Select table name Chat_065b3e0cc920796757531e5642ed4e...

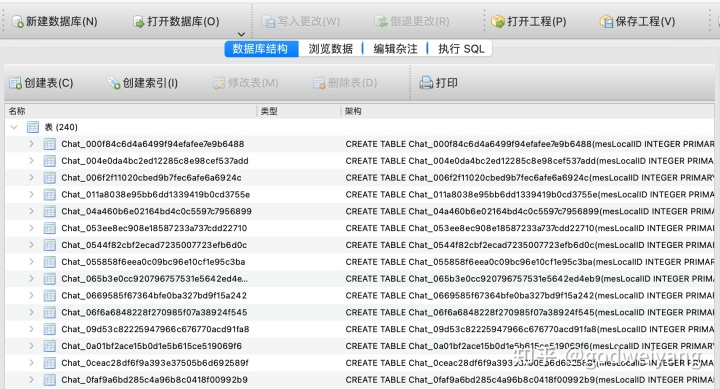[x=155, y=279]
